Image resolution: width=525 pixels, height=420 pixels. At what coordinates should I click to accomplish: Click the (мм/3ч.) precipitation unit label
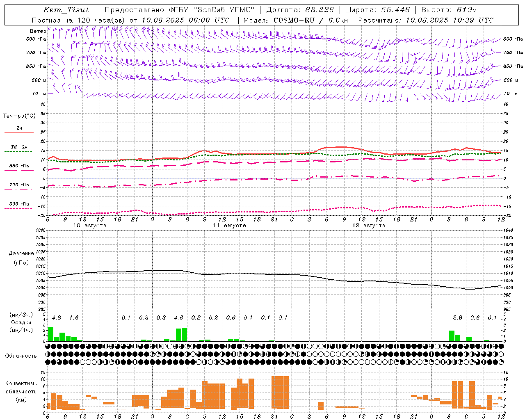[21, 315]
